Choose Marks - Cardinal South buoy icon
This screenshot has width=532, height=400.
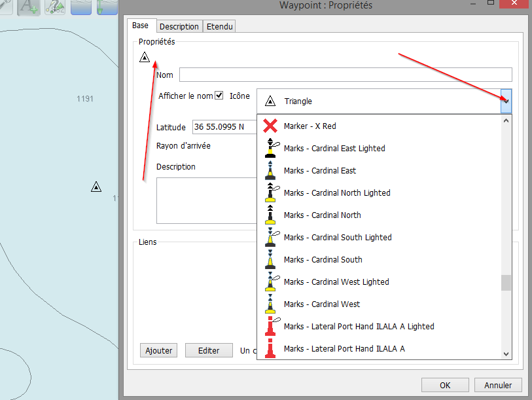tap(323, 260)
